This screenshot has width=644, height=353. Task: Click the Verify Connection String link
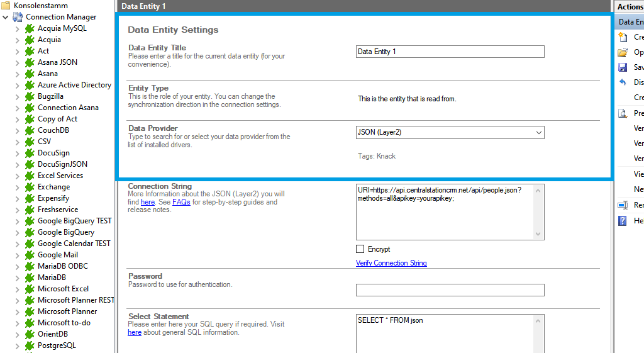[391, 263]
